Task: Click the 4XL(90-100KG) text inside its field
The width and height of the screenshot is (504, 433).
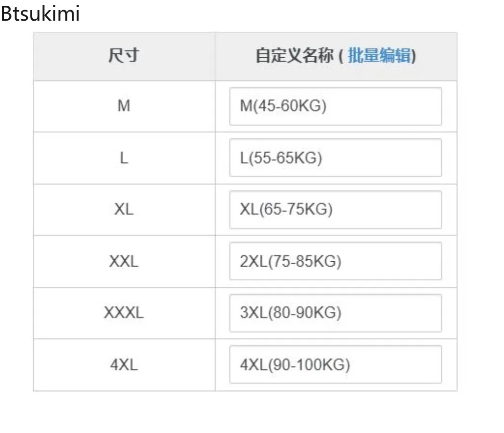Action: pyautogui.click(x=295, y=365)
